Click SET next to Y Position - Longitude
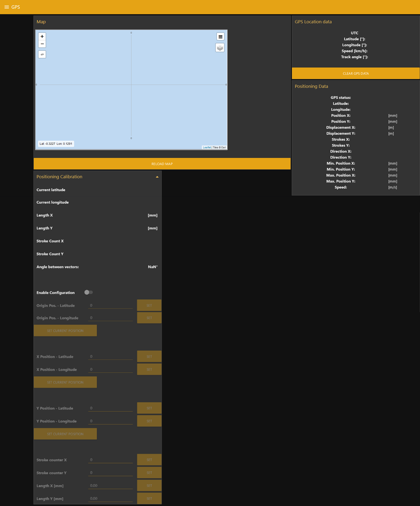 [149, 421]
